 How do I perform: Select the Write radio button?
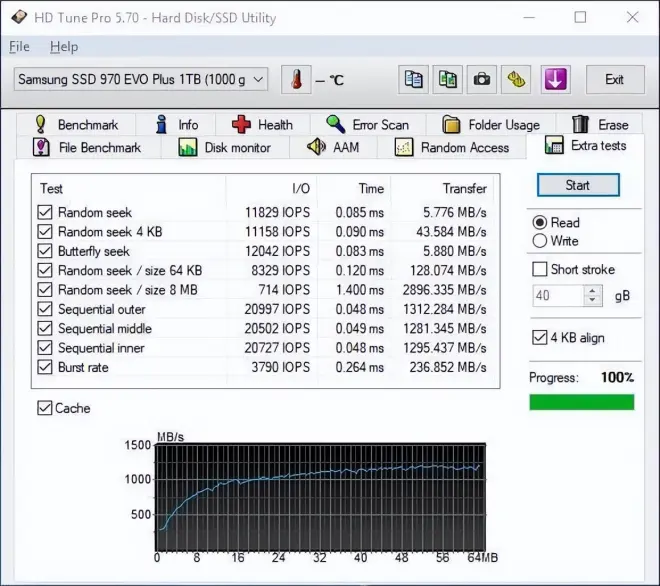click(x=541, y=241)
